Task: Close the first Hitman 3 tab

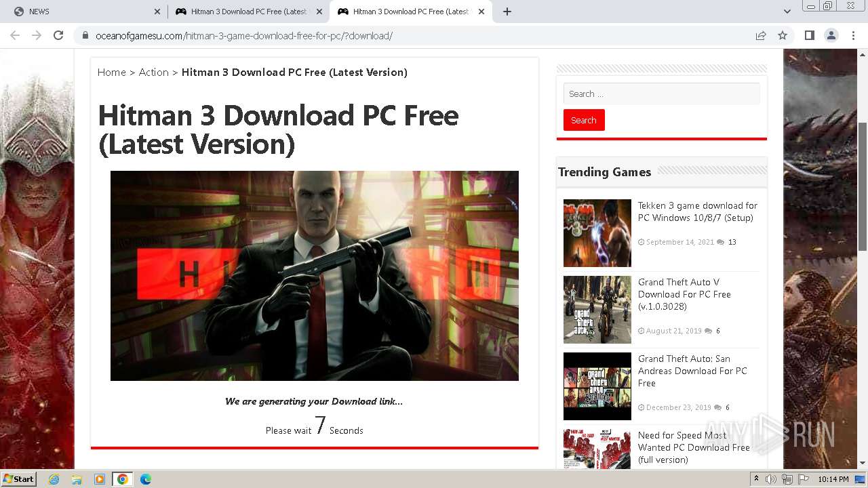Action: pos(319,12)
